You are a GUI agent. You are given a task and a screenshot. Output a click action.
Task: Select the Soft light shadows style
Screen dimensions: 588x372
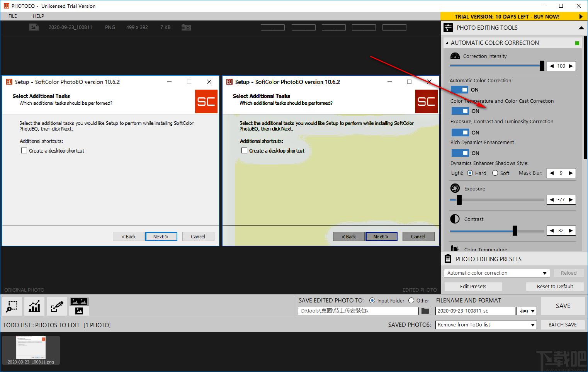(x=495, y=173)
